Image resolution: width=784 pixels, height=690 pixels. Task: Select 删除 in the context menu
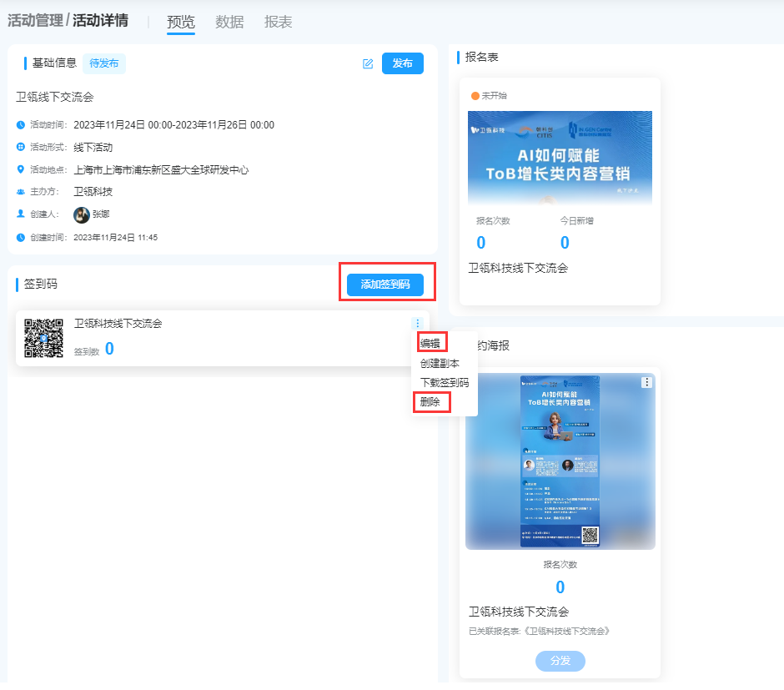[430, 402]
